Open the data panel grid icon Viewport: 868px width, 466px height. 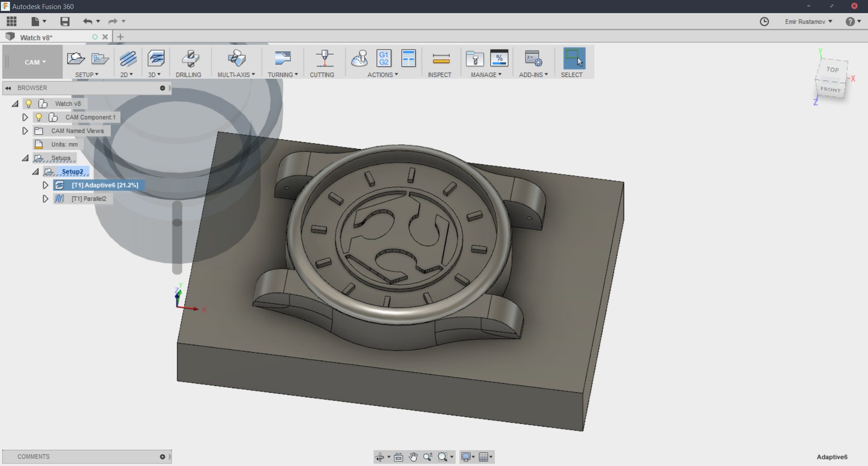click(x=12, y=21)
